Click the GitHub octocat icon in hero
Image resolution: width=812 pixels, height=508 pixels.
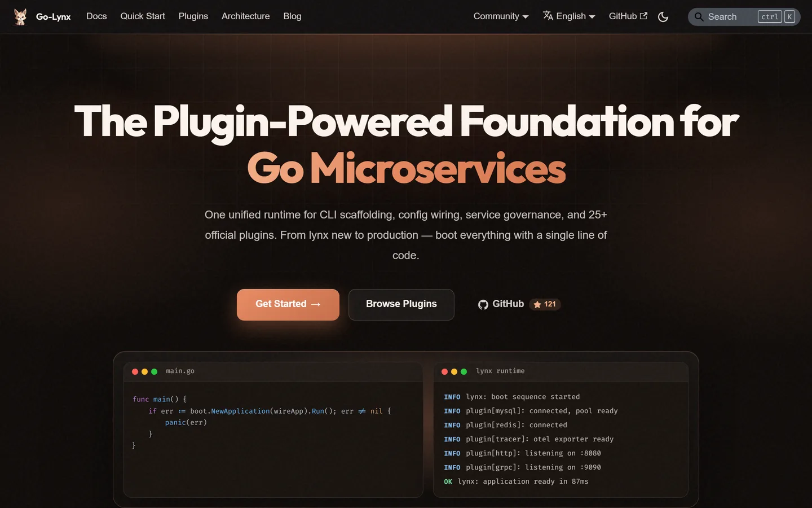(483, 304)
